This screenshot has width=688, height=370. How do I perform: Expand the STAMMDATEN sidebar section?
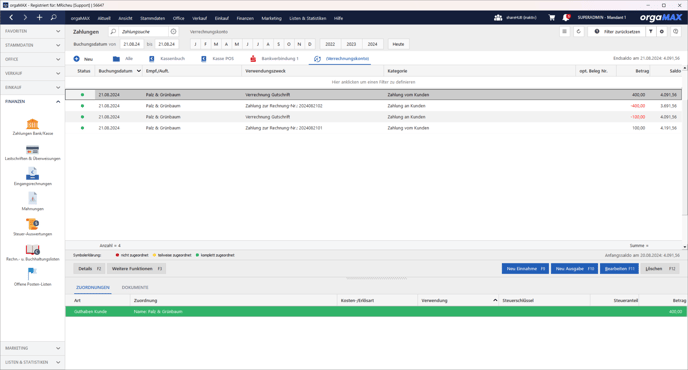[32, 45]
